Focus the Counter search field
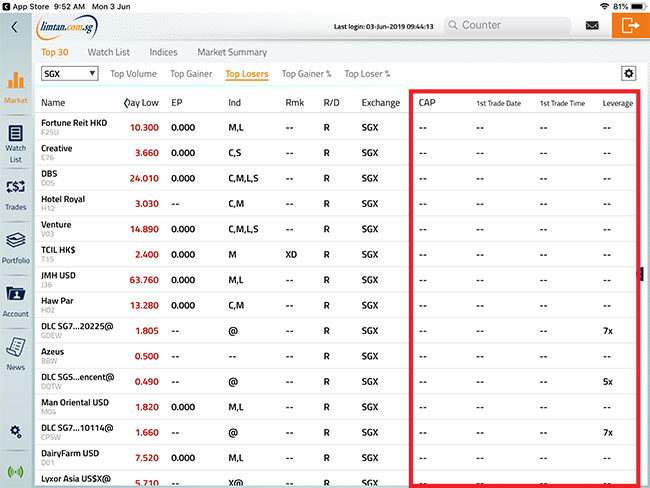The image size is (650, 488). 508,25
